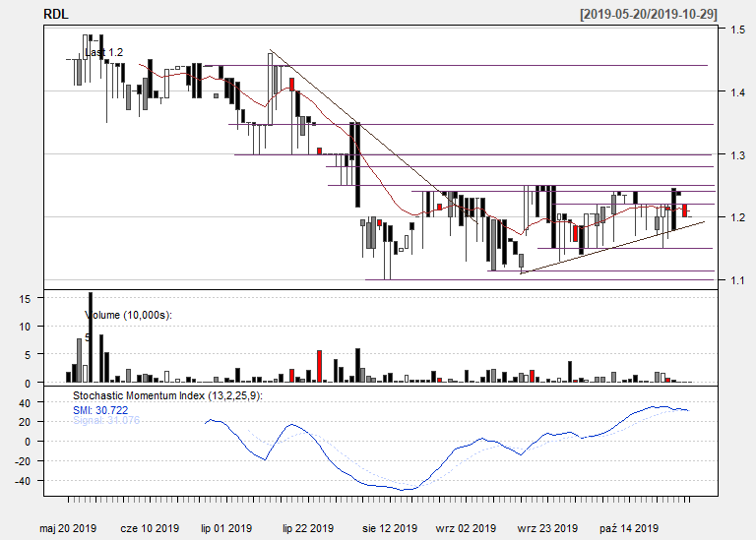Click the tallest black volume bar in May

pyautogui.click(x=91, y=337)
